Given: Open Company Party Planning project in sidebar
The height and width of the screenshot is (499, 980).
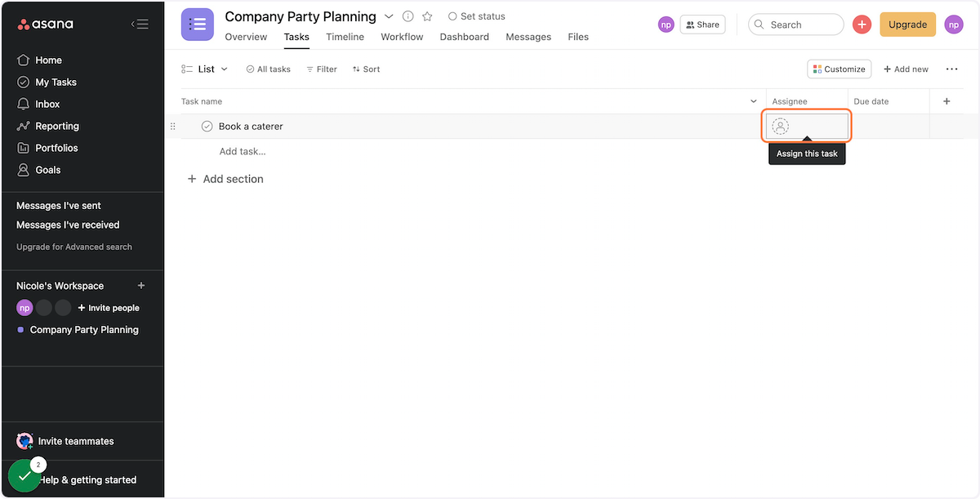Looking at the screenshot, I should 84,330.
